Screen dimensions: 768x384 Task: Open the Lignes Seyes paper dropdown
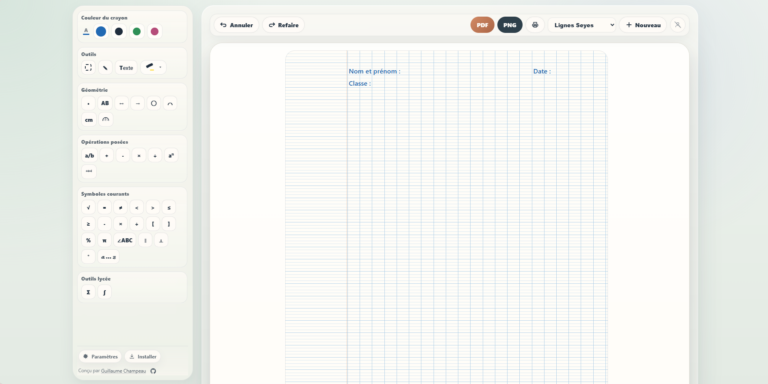(x=582, y=25)
